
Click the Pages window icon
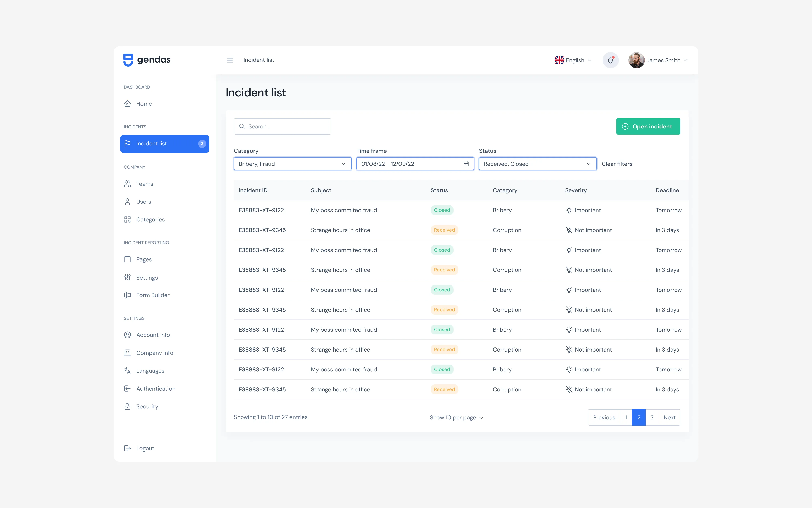click(x=127, y=259)
